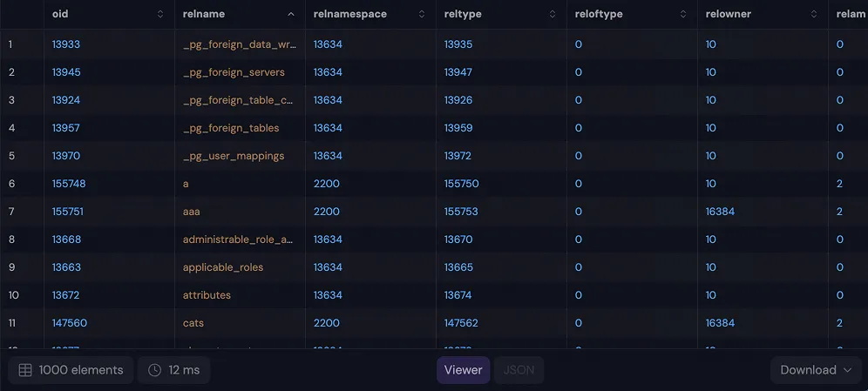Click the 1000 elements count button
The width and height of the screenshot is (868, 391).
pos(71,370)
